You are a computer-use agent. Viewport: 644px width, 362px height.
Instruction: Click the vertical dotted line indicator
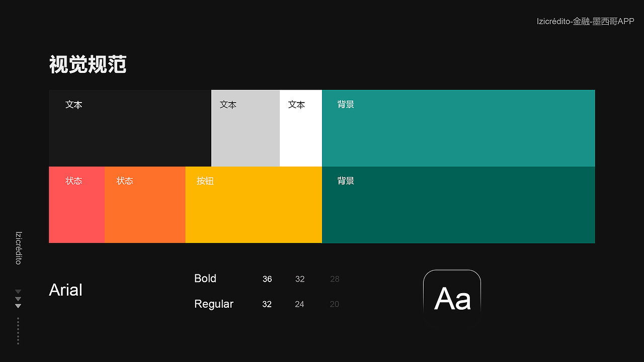click(18, 331)
